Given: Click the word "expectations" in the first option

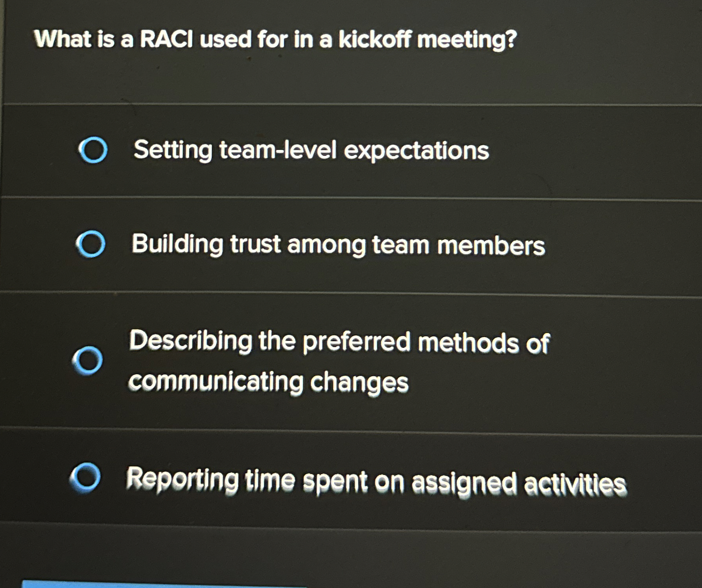Looking at the screenshot, I should coord(416,151).
